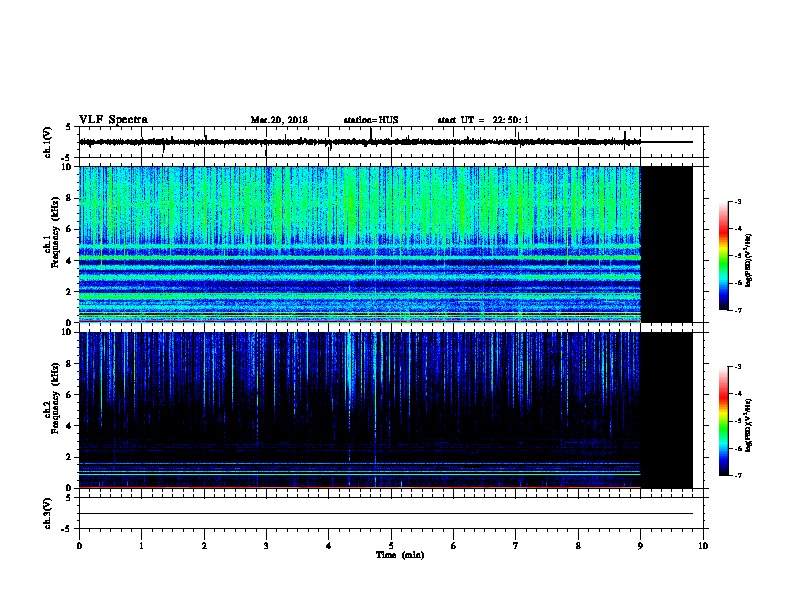Click the "station=HUS" header text
Image resolution: width=792 pixels, height=612 pixels.
click(371, 120)
